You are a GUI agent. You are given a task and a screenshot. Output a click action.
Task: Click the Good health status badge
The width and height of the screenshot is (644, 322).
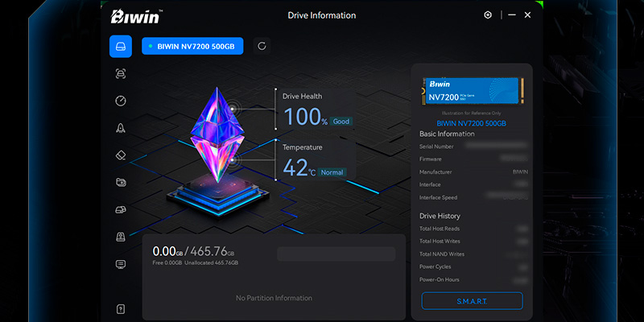pos(341,122)
